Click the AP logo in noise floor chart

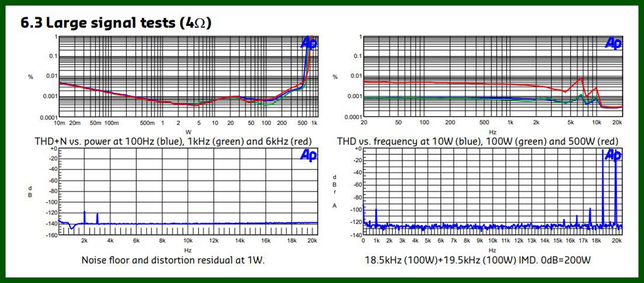308,154
